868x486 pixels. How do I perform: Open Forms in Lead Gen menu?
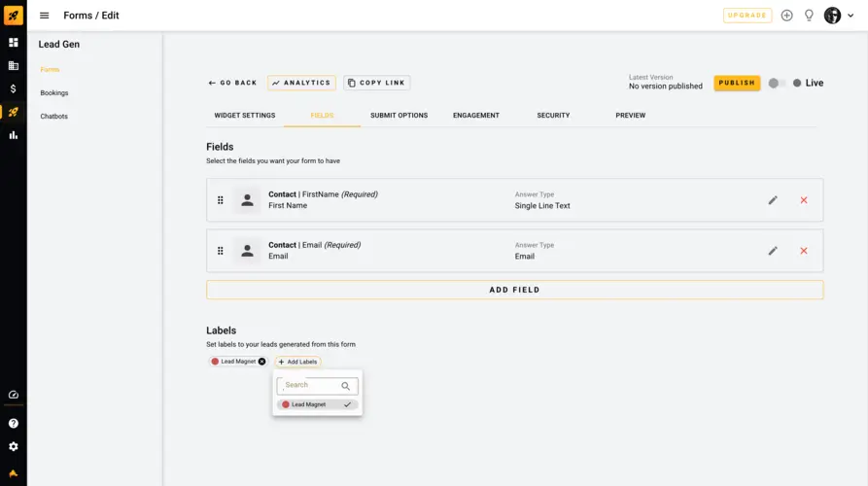(50, 70)
